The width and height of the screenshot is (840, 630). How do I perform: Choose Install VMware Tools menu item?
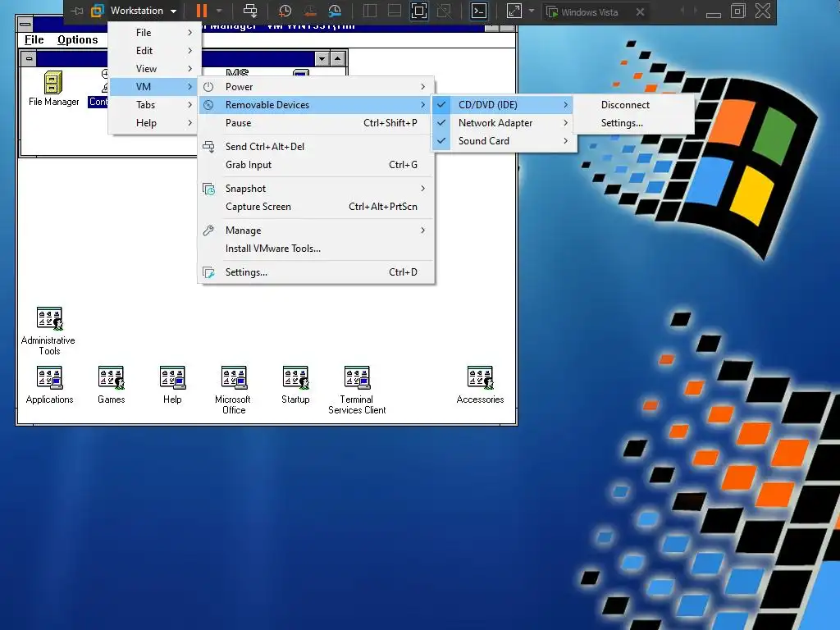click(x=316, y=249)
